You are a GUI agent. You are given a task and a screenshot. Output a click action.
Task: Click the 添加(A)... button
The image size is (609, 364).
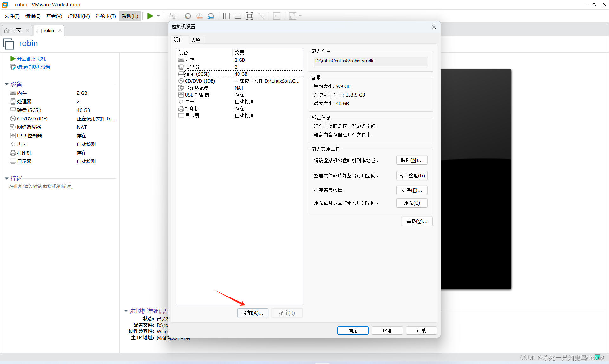pyautogui.click(x=252, y=313)
